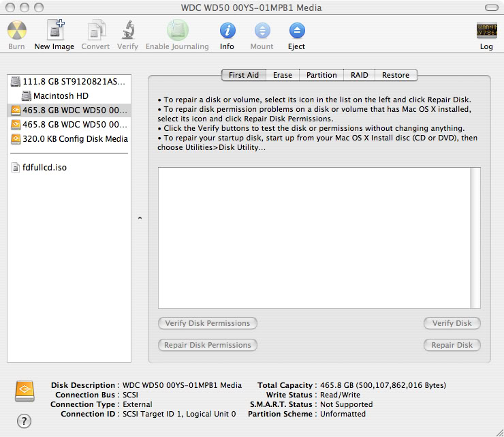This screenshot has height=437, width=504.
Task: Click Repair Disk Permissions button
Action: click(x=208, y=345)
